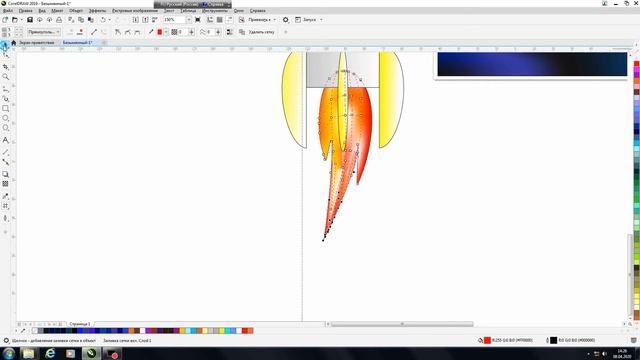Expand the undo history arrow

109,20
